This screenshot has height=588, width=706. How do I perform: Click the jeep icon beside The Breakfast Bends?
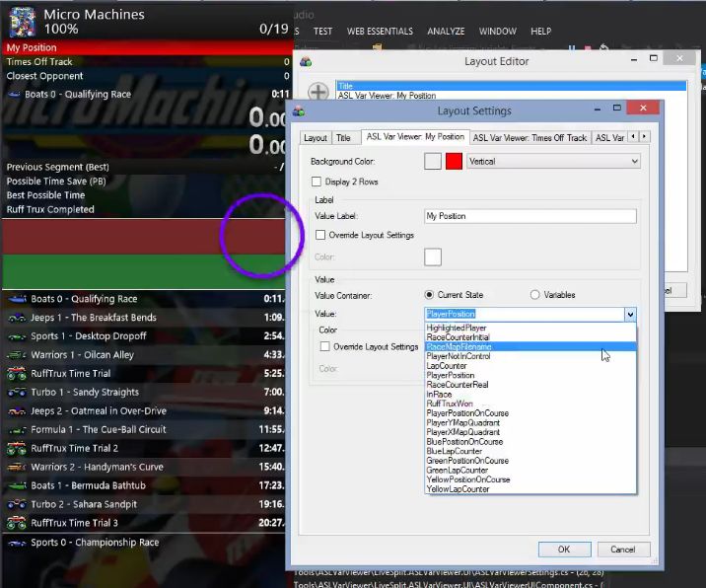pos(17,318)
